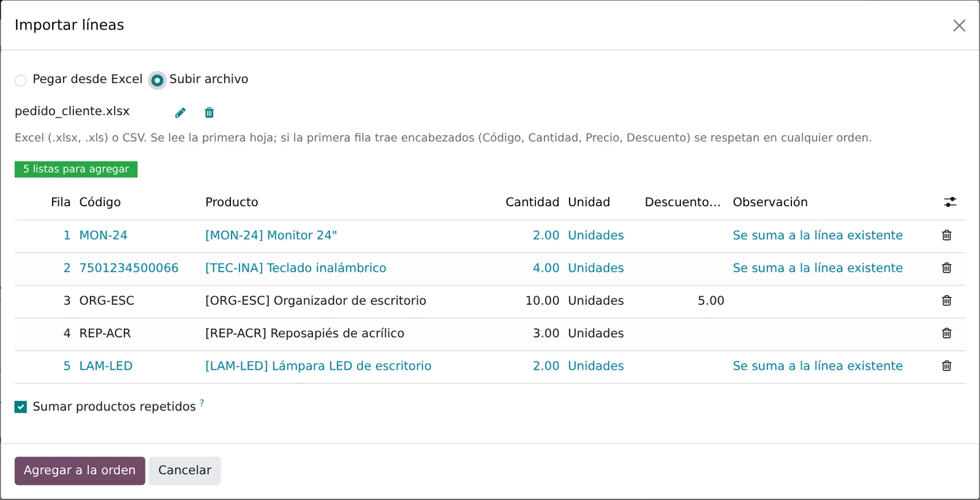Click Cancelar button

point(184,471)
